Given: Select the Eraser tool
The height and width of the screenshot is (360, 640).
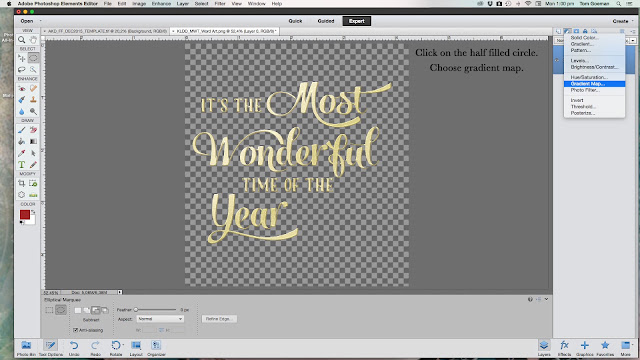Looking at the screenshot, I should point(33,130).
